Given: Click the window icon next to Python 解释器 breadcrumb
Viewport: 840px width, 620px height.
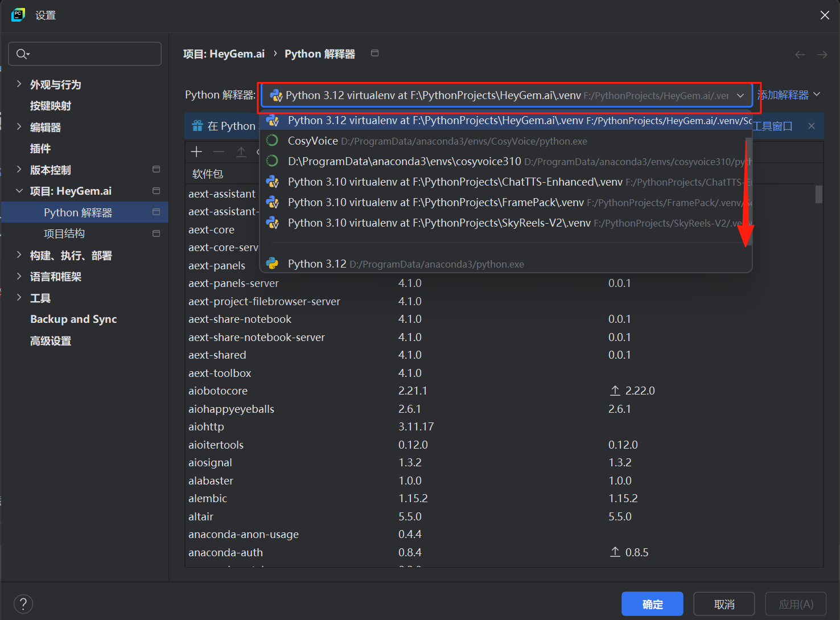Looking at the screenshot, I should click(374, 53).
